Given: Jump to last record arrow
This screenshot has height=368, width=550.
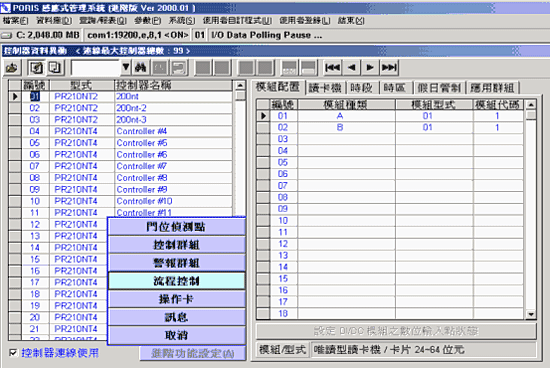Looking at the screenshot, I should (x=389, y=67).
